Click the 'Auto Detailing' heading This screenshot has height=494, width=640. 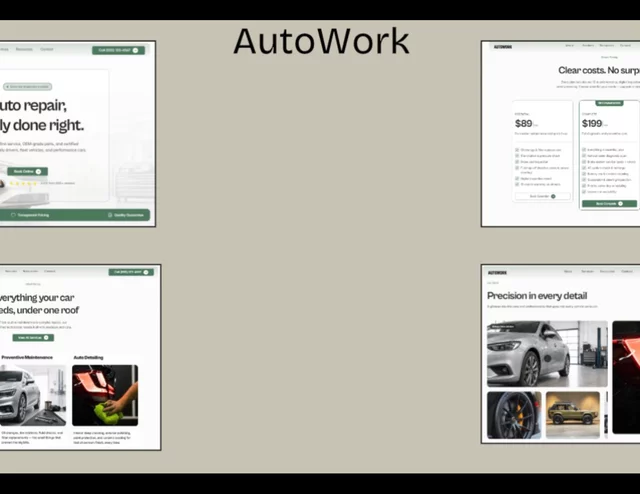click(88, 357)
